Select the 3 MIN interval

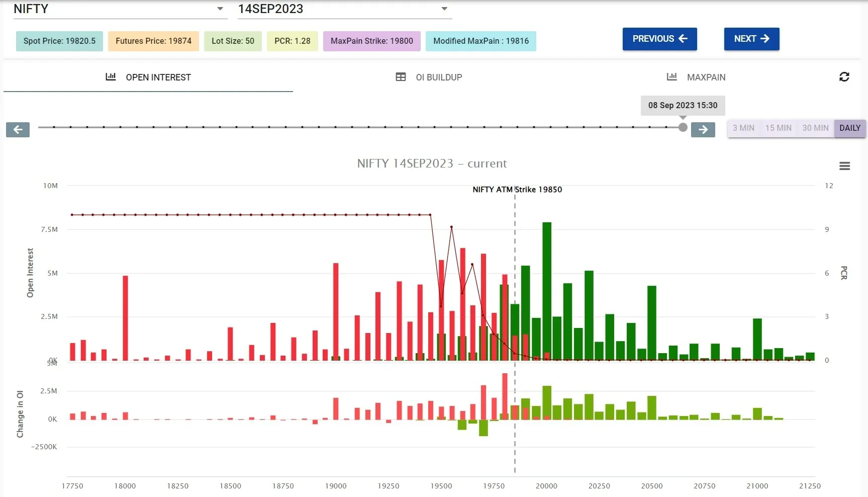[743, 128]
